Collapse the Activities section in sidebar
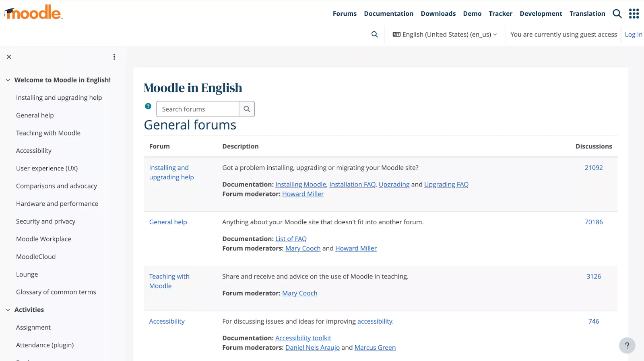Screen dimensions: 644x361 pyautogui.click(x=8, y=310)
